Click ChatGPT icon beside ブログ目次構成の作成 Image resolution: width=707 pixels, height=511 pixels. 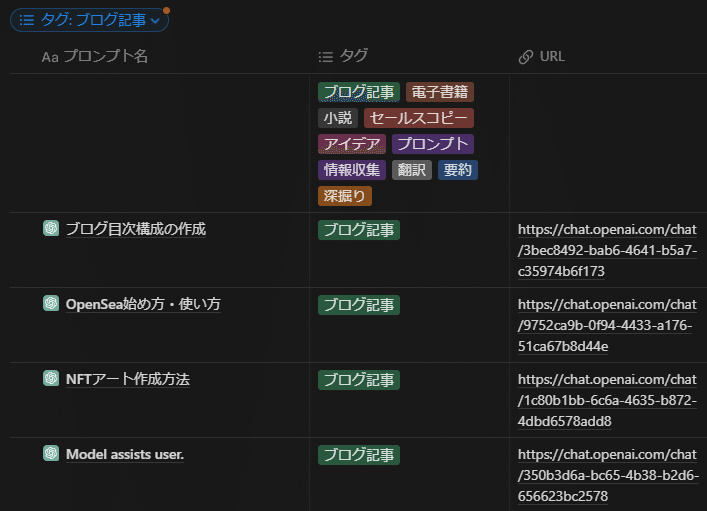[51, 228]
